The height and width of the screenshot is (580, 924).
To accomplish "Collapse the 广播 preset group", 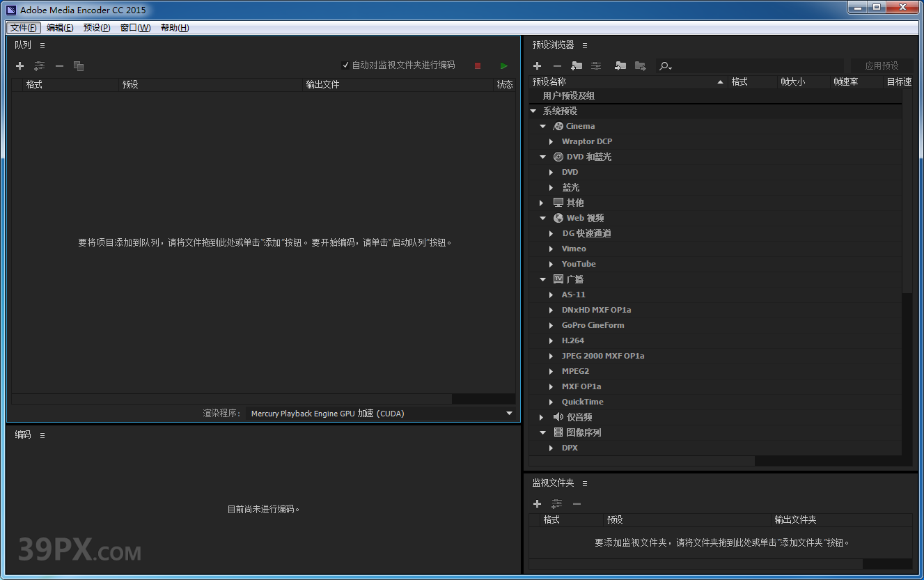I will [543, 280].
